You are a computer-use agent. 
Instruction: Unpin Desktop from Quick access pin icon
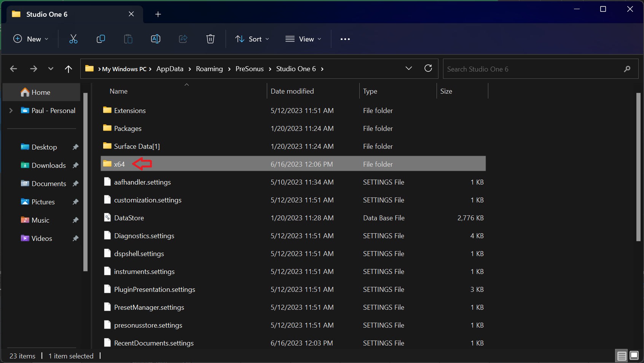[x=75, y=147]
